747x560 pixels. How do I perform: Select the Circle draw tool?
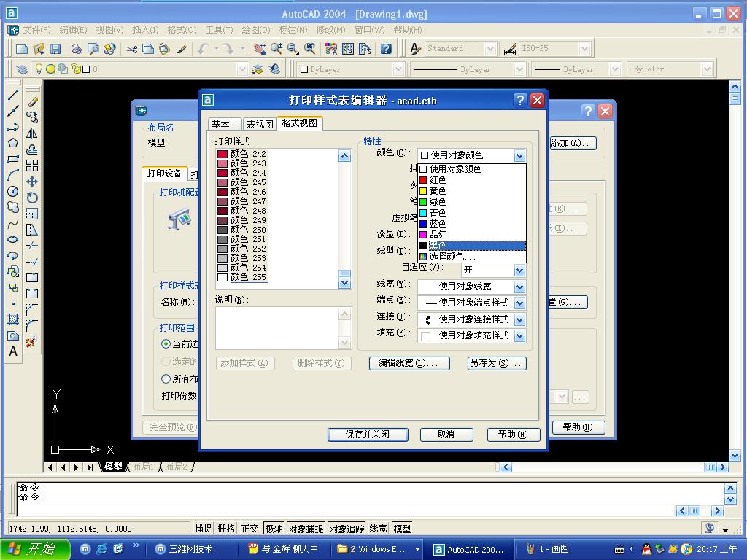click(13, 192)
